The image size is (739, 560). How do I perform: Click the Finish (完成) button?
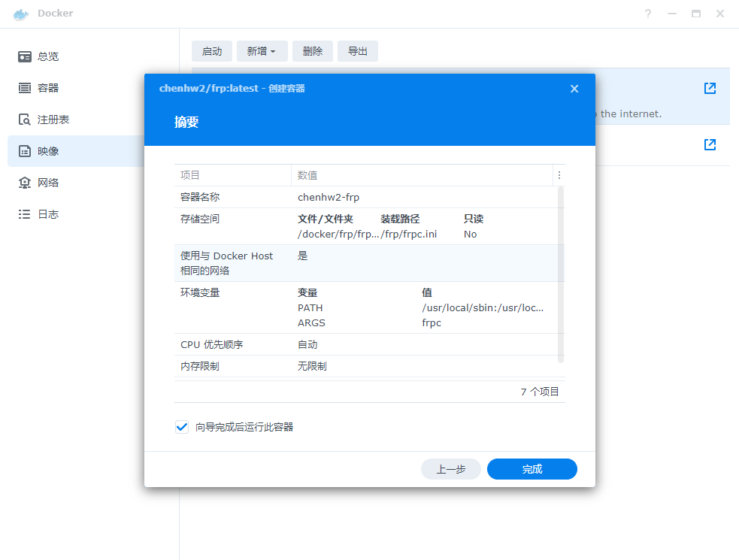532,469
